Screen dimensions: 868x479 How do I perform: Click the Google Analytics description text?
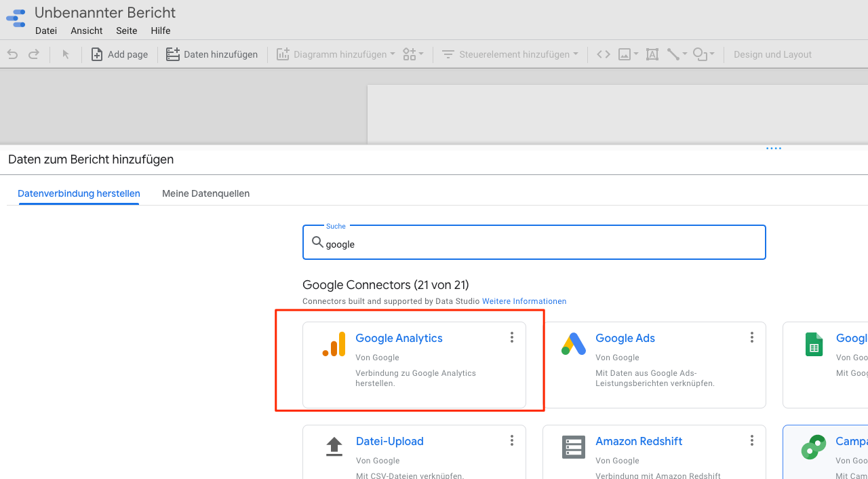click(x=416, y=378)
